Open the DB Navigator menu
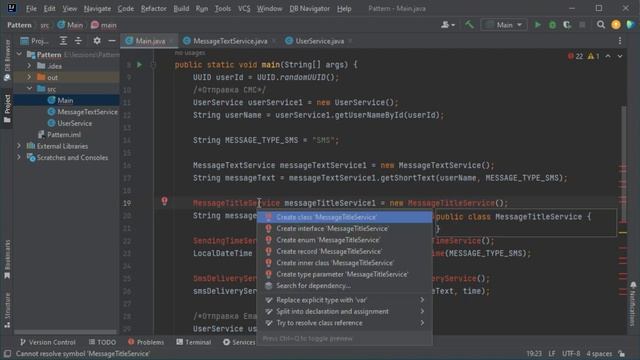This screenshot has width=640, height=360. coord(309,8)
